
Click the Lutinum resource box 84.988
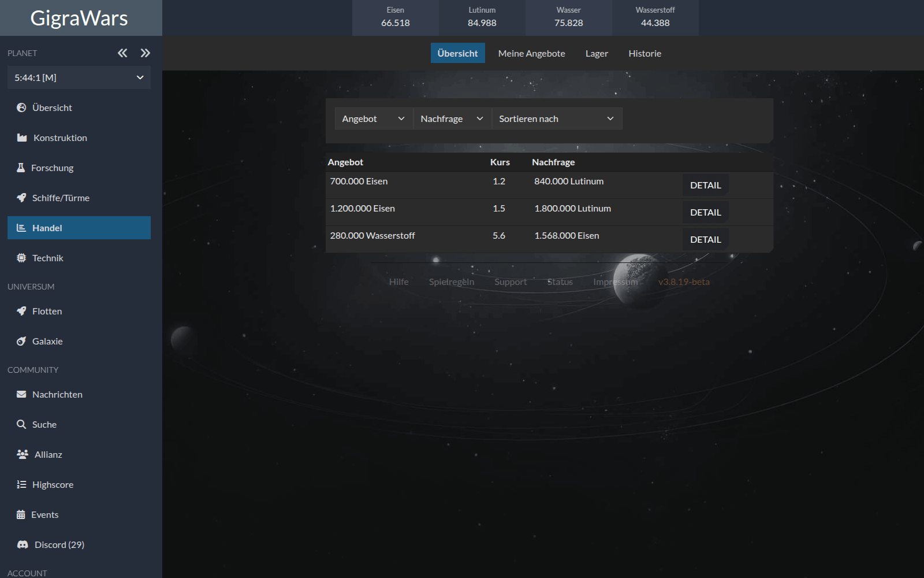tap(482, 17)
